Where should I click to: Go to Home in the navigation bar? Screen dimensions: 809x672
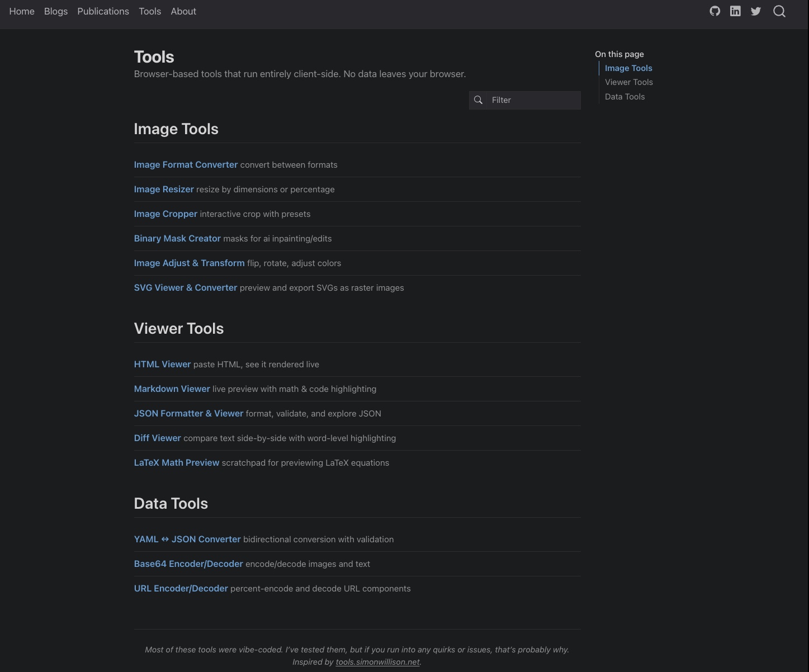click(x=22, y=11)
